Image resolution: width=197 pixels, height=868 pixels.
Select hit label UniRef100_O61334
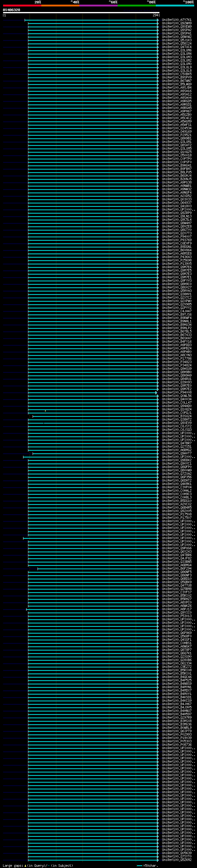[x=176, y=664]
